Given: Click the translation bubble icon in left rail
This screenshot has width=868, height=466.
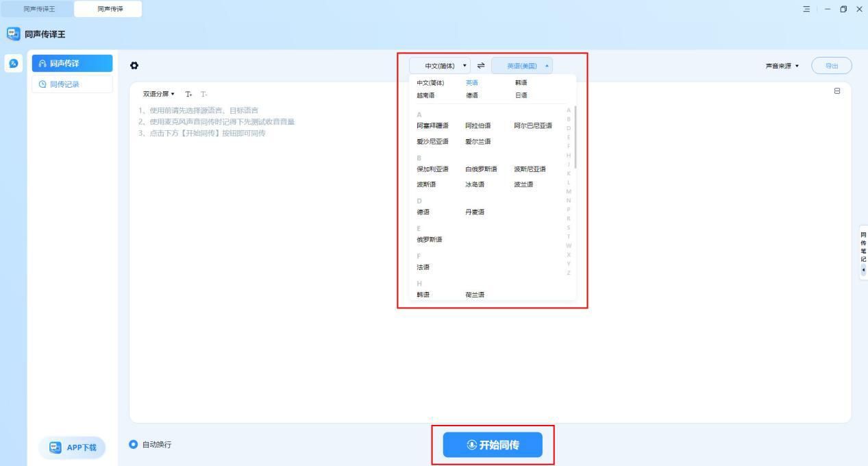Looking at the screenshot, I should coord(13,63).
